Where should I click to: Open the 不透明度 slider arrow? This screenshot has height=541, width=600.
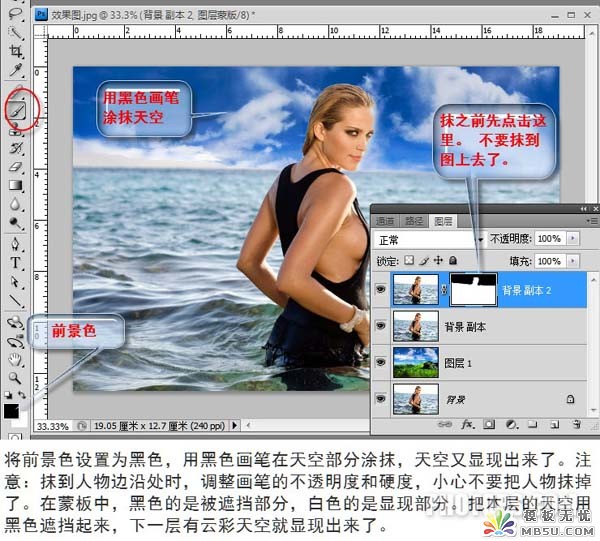573,238
